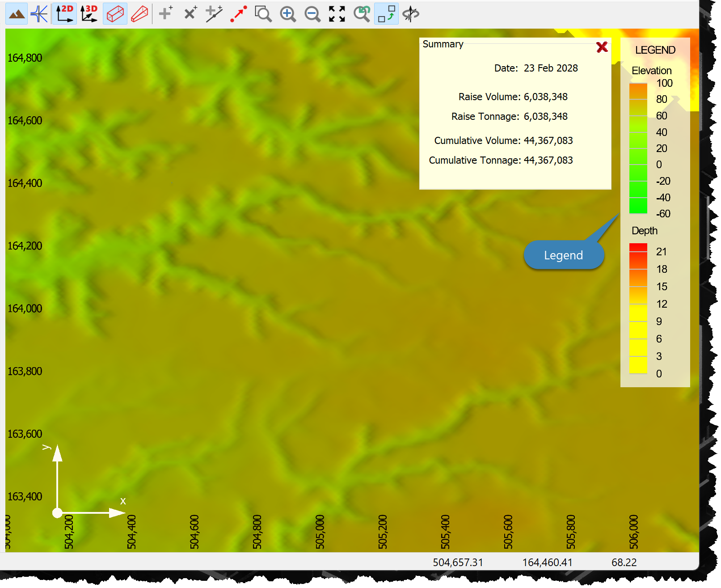Click the rotate view icon

point(411,13)
